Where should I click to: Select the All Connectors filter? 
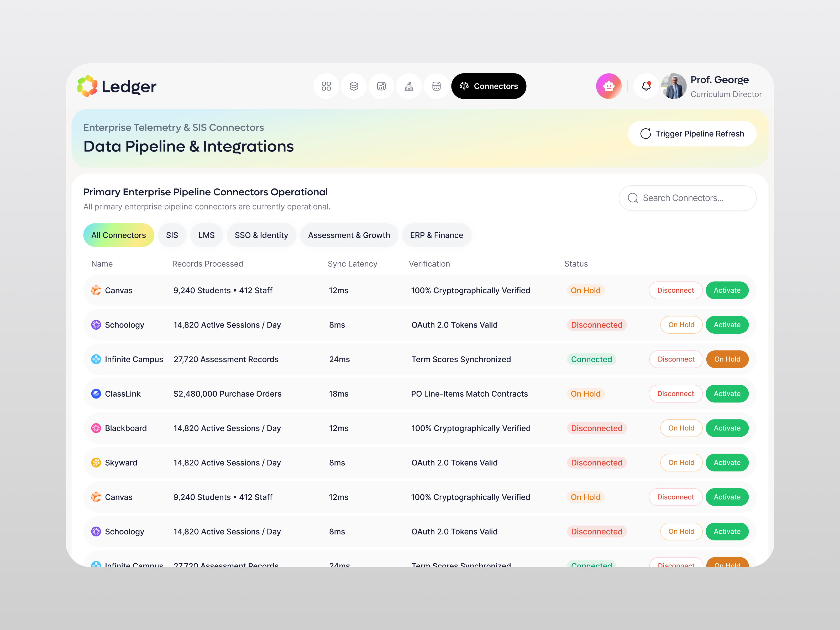coord(118,235)
